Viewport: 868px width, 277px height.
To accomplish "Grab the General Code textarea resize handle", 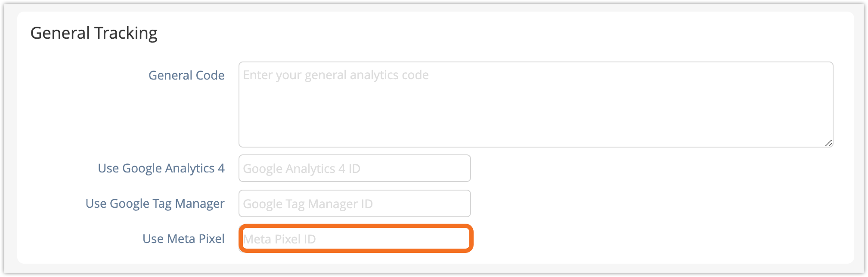I will pos(828,143).
